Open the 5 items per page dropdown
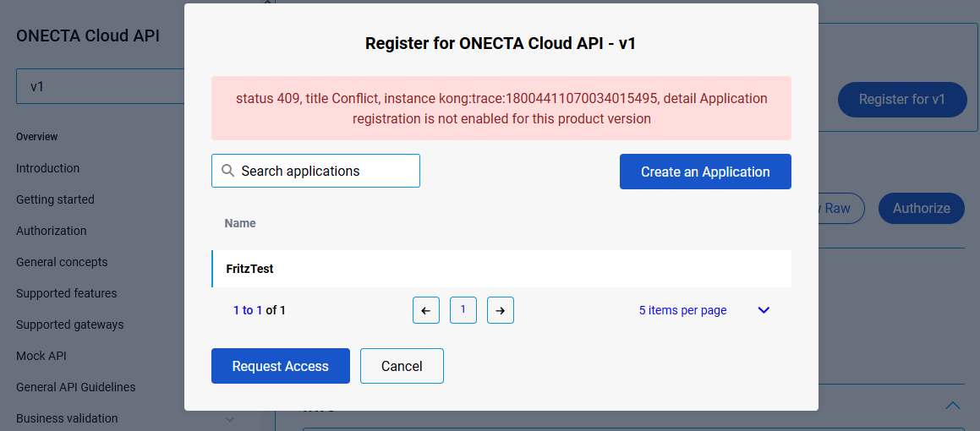This screenshot has width=980, height=431. click(x=704, y=310)
